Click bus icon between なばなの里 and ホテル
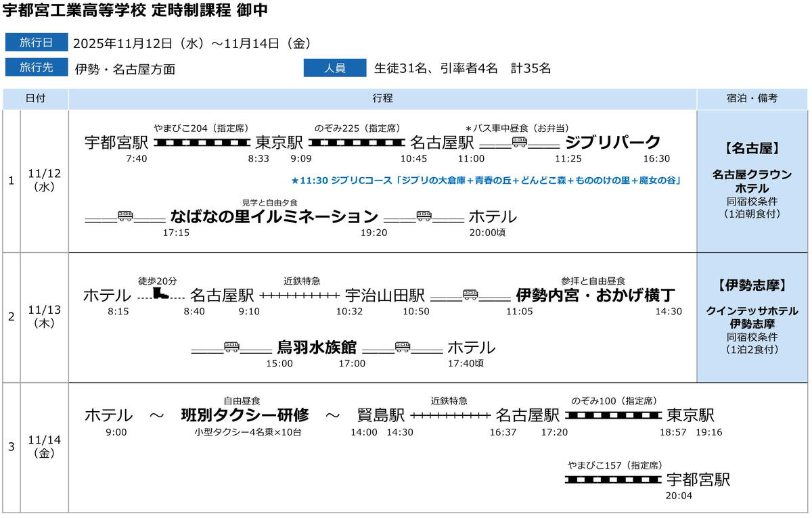 click(424, 216)
